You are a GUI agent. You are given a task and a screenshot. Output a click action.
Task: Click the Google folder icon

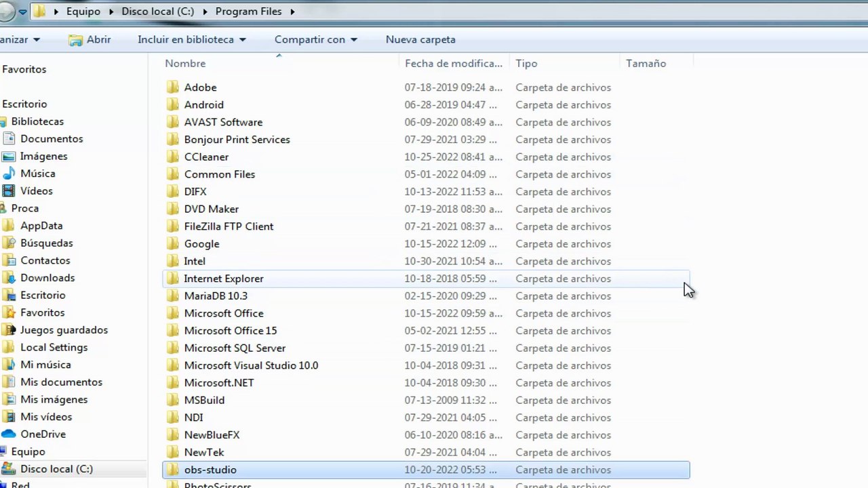(x=173, y=244)
